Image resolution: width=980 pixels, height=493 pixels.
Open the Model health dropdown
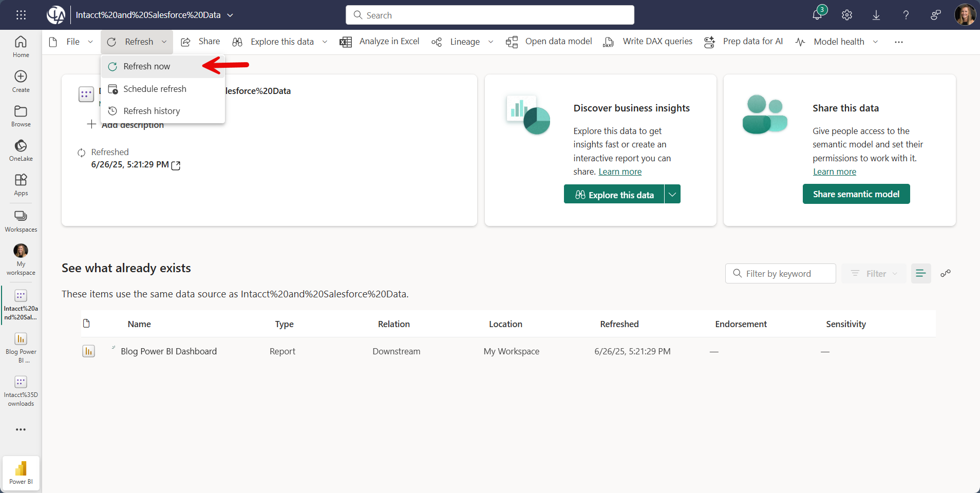click(x=876, y=42)
